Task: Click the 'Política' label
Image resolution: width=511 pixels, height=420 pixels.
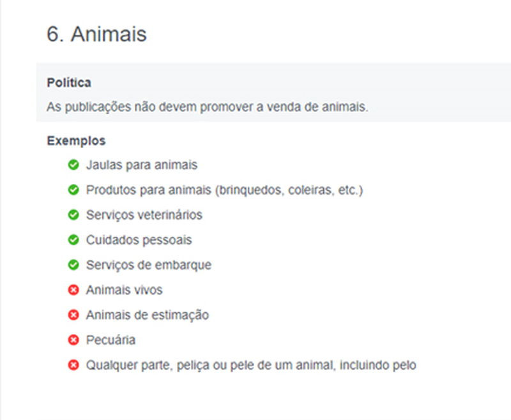Action: point(69,83)
